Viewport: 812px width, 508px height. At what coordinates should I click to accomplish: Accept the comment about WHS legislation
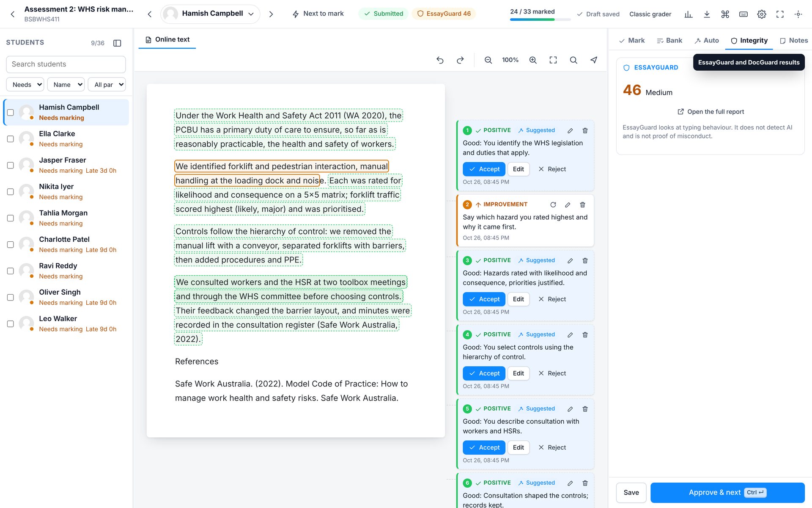484,169
